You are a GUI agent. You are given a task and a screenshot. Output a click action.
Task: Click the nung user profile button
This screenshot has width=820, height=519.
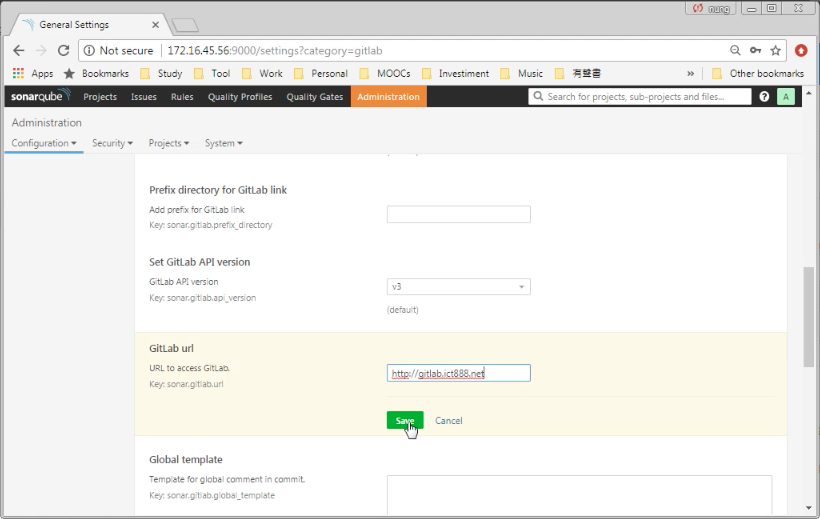coord(711,8)
